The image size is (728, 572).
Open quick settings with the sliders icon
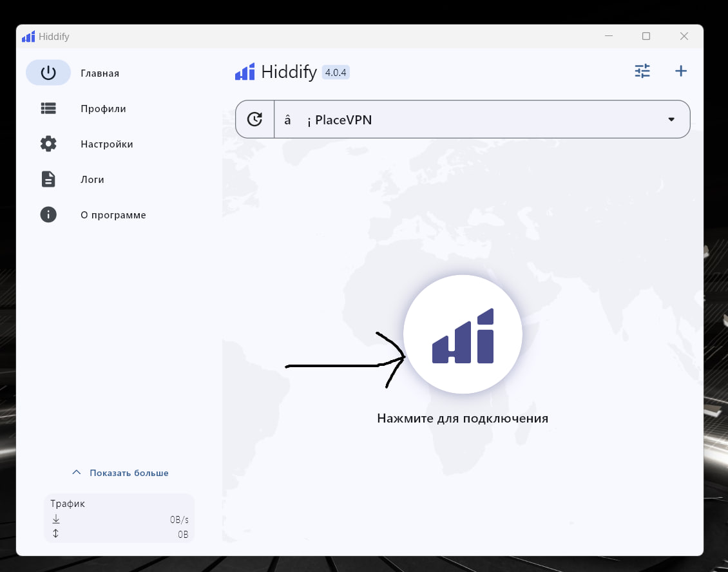coord(642,71)
